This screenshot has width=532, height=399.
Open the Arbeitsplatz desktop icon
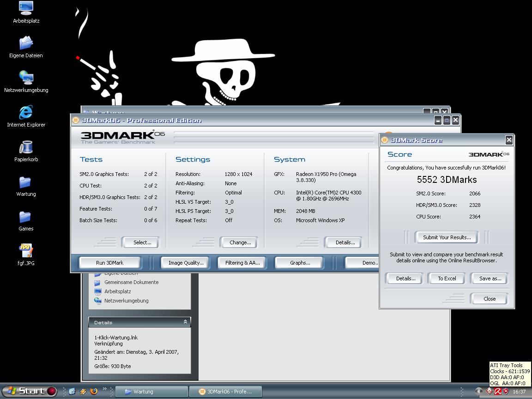point(26,12)
